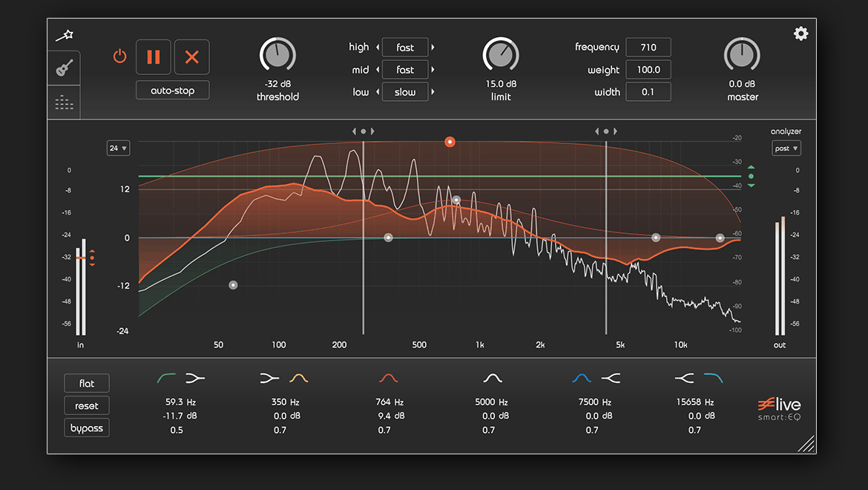Viewport: 868px width, 490px height.
Task: Click the width field showing 0.1
Action: (x=648, y=92)
